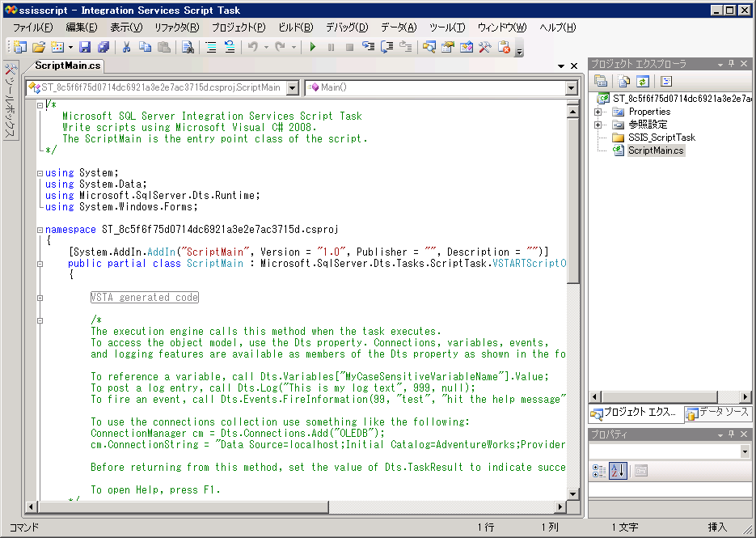Click Refresh icon in Project Explorer
The height and width of the screenshot is (538, 756).
pos(643,82)
